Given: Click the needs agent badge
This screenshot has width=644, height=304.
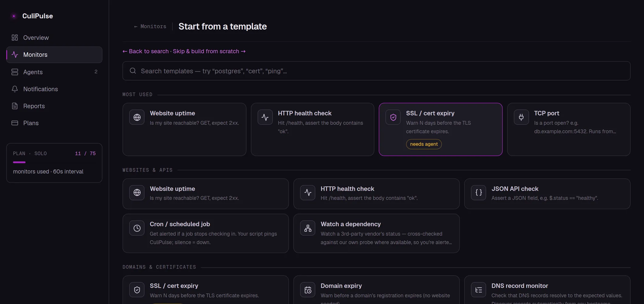Looking at the screenshot, I should tap(424, 144).
